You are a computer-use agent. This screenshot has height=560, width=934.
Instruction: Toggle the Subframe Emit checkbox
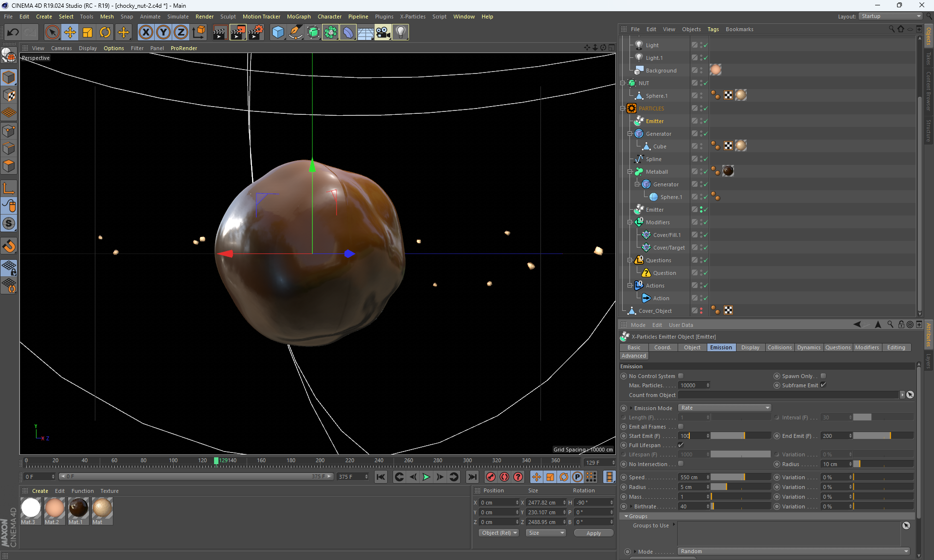point(824,385)
